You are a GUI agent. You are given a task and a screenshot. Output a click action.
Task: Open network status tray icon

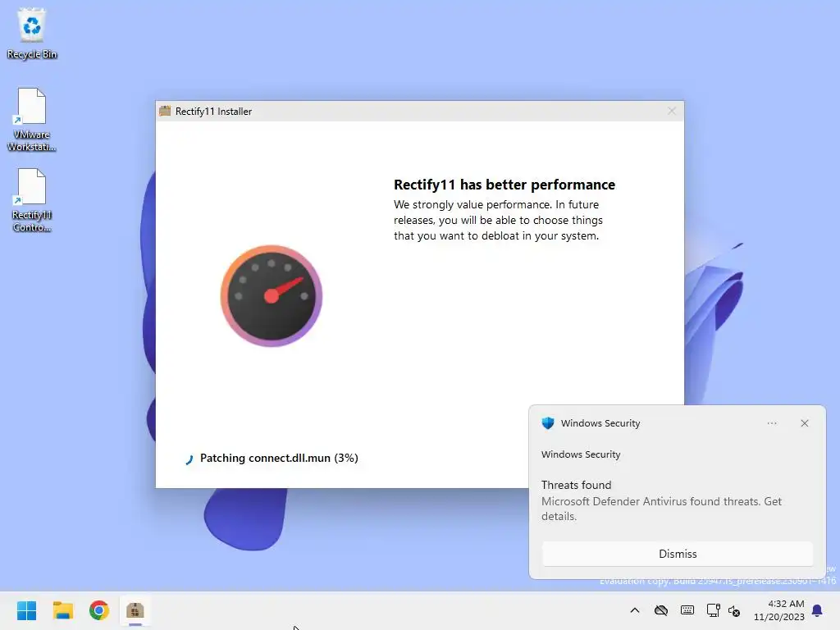[x=713, y=610]
